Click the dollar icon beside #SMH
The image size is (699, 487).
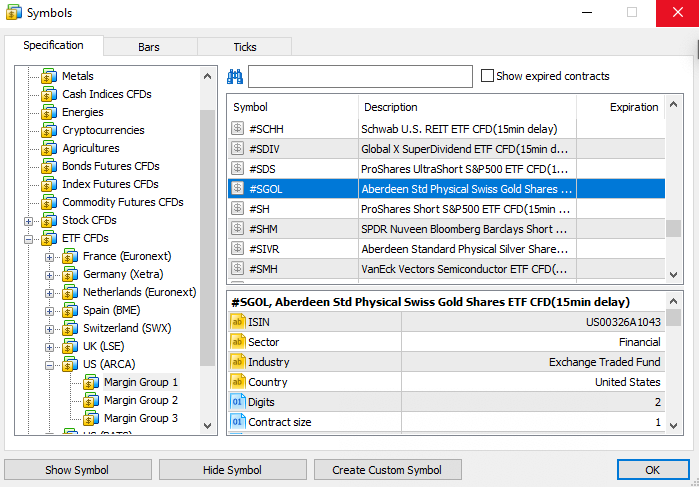(238, 268)
